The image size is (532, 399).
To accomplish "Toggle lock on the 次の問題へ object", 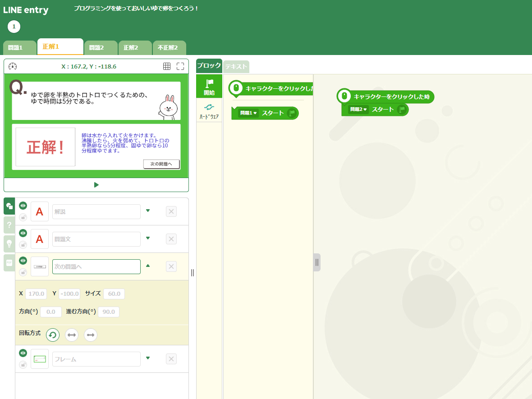I will coord(23,272).
